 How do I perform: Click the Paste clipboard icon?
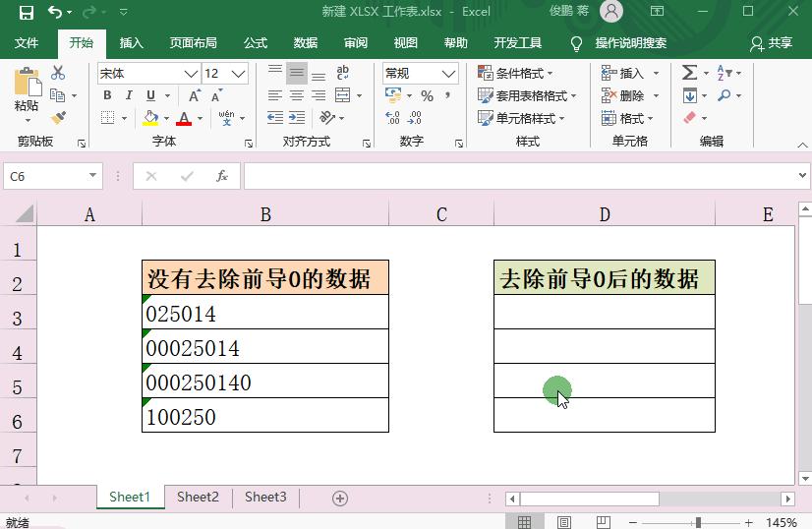pyautogui.click(x=27, y=83)
